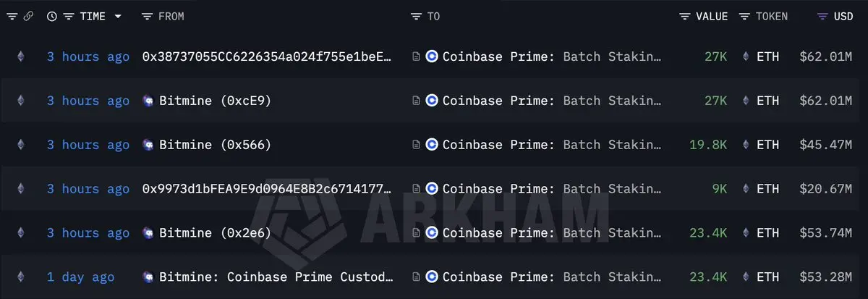The width and height of the screenshot is (868, 299).
Task: Toggle the USD column filter
Action: click(822, 16)
